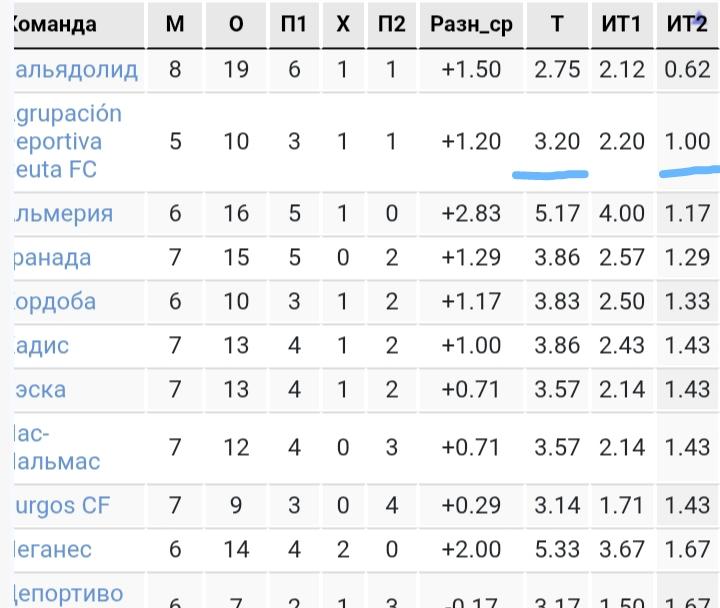Click the Х draws column header
720x608 pixels.
coord(343,24)
